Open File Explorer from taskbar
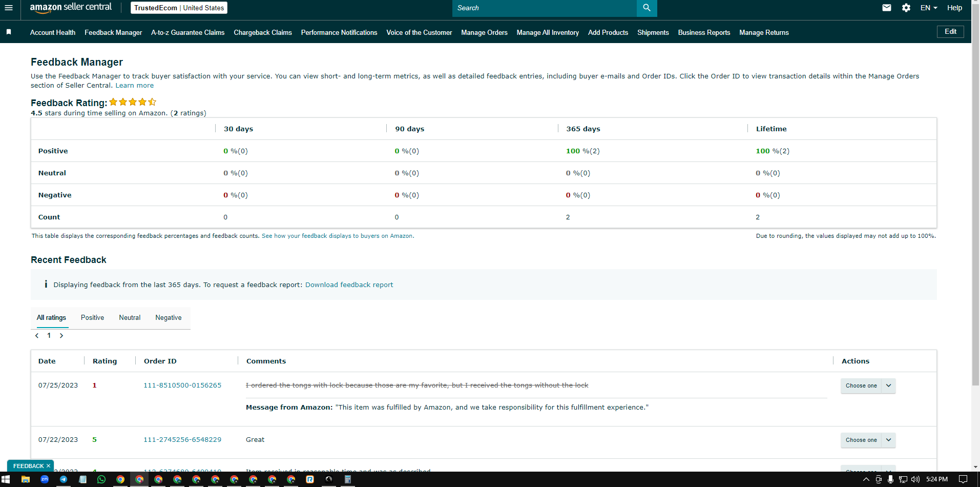 click(x=26, y=479)
